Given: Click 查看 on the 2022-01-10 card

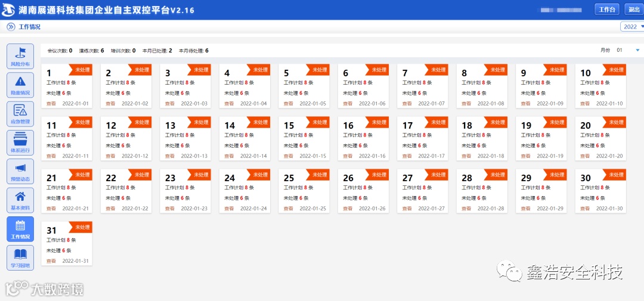Looking at the screenshot, I should (x=585, y=104).
